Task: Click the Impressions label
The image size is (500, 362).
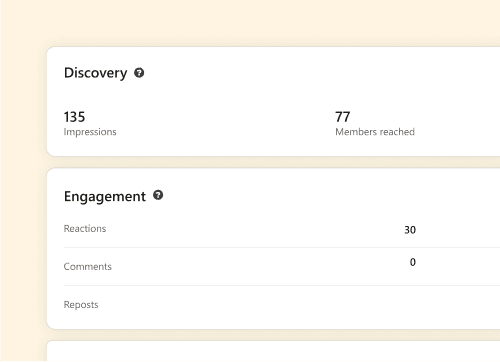Action: tap(90, 132)
